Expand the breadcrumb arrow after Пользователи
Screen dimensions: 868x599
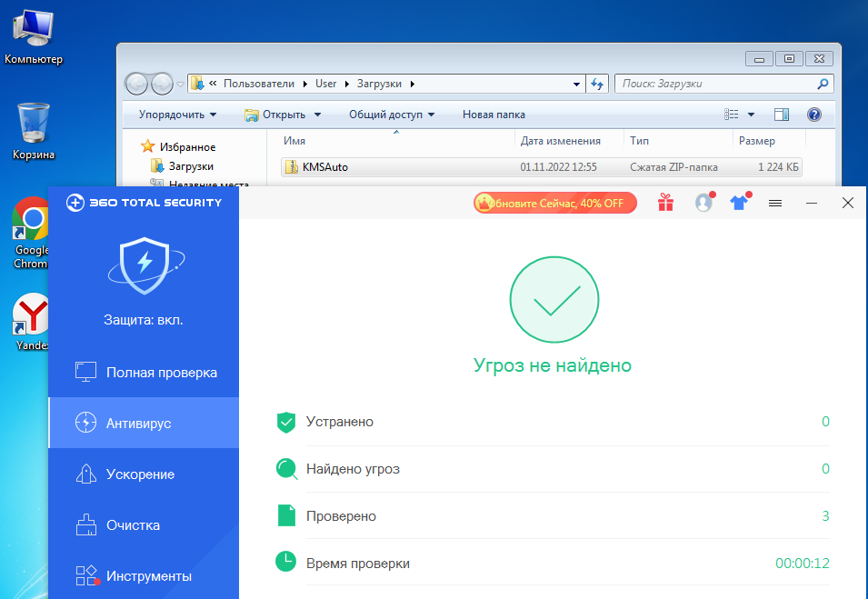click(305, 85)
